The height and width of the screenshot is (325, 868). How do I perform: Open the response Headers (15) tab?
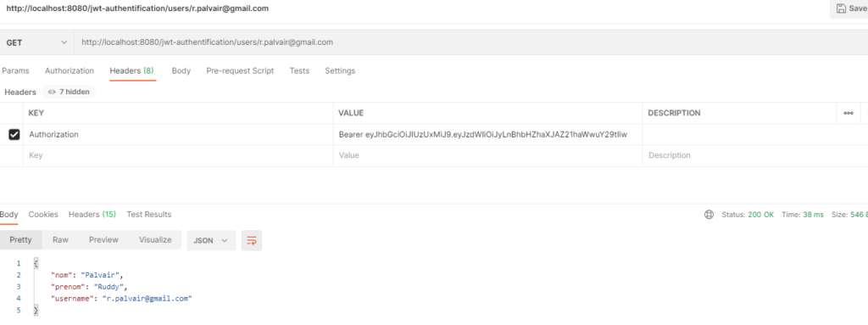tap(92, 214)
